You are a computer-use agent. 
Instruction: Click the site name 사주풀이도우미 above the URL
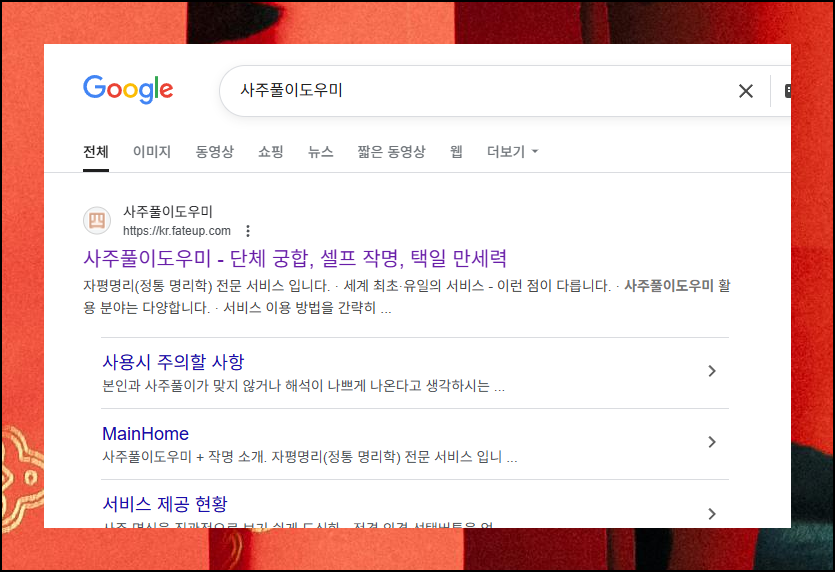click(x=168, y=212)
